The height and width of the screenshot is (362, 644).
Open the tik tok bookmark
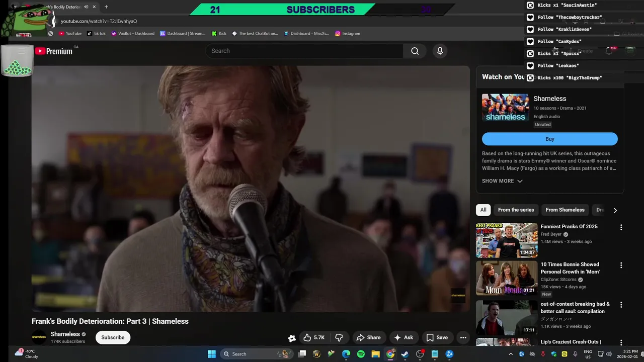click(x=96, y=33)
